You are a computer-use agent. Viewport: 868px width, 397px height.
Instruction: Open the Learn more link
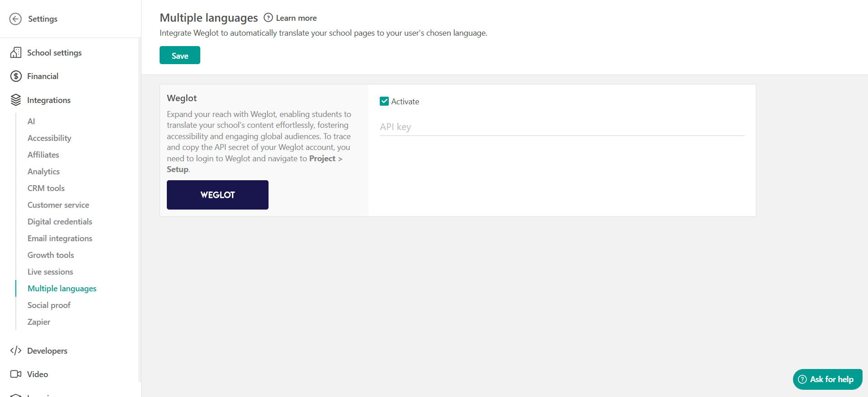coord(296,18)
